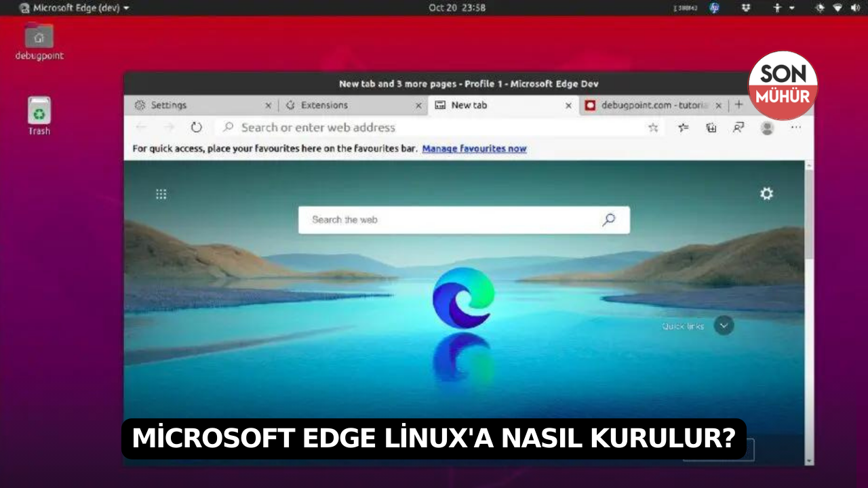
Task: Open the Edge settings ellipsis menu
Action: tap(795, 127)
